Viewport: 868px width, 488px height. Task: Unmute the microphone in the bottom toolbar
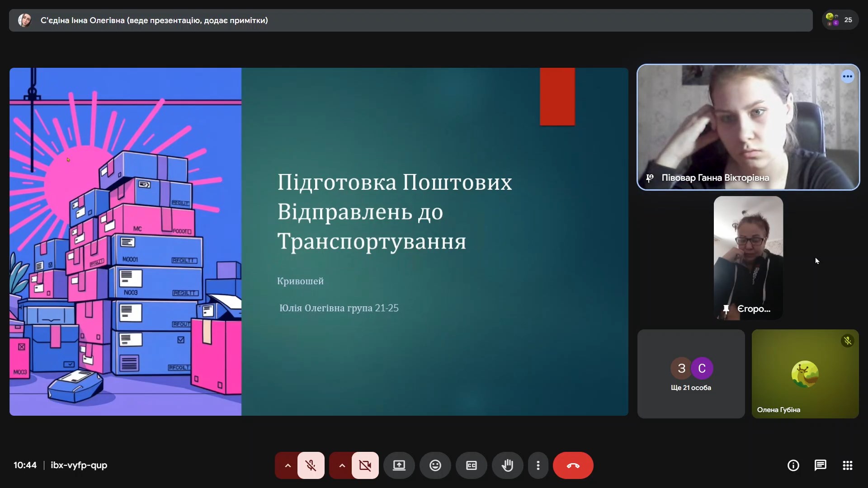click(311, 465)
